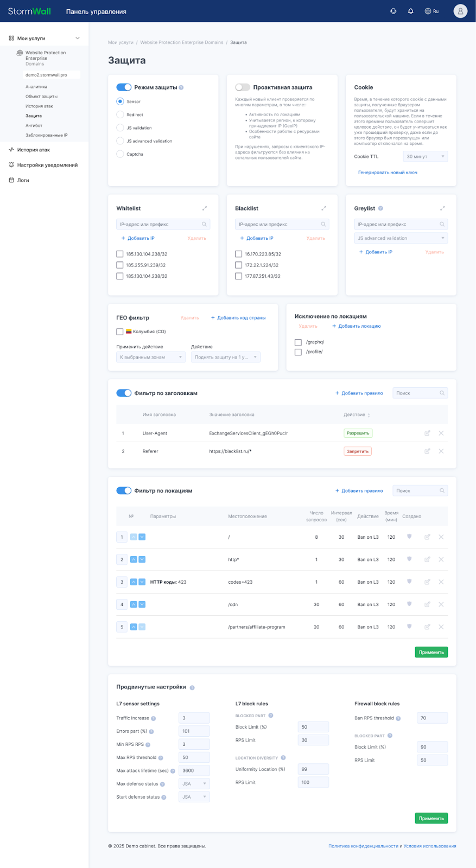Open the support headset icon in header

pyautogui.click(x=394, y=11)
